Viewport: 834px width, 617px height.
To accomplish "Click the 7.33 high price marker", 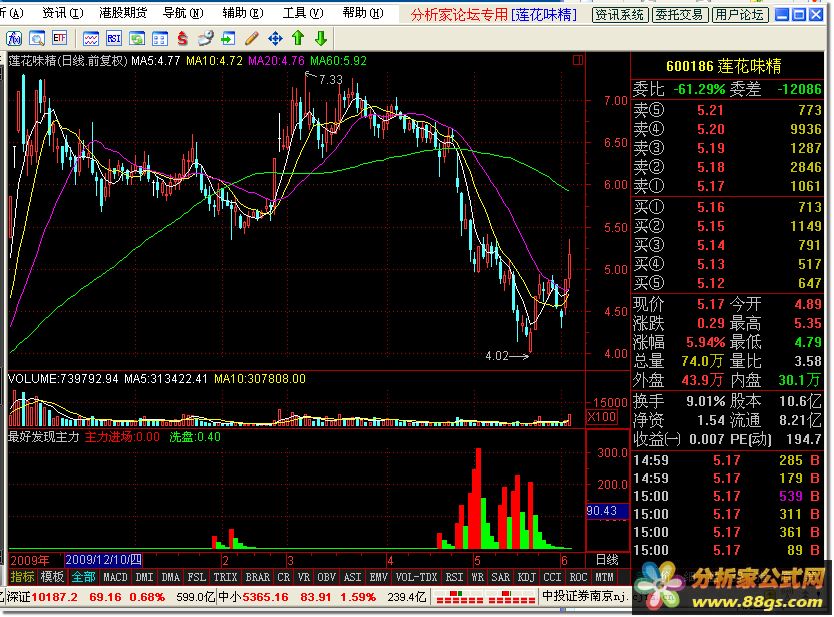I will tap(330, 79).
